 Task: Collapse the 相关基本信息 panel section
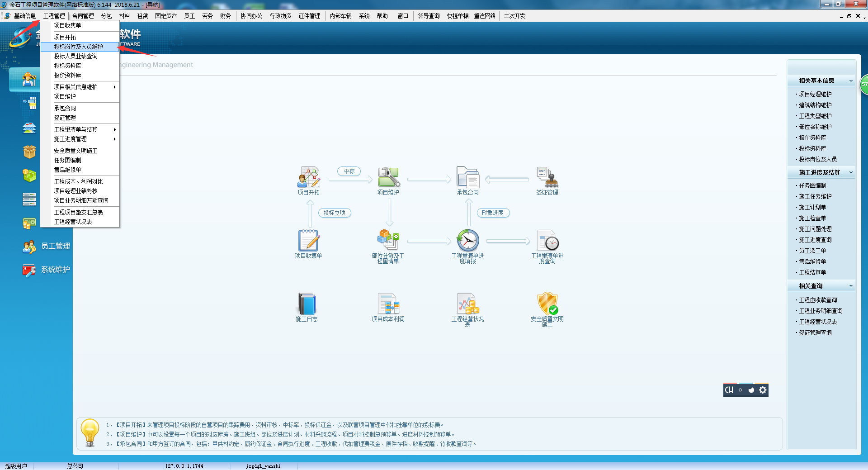pyautogui.click(x=851, y=81)
